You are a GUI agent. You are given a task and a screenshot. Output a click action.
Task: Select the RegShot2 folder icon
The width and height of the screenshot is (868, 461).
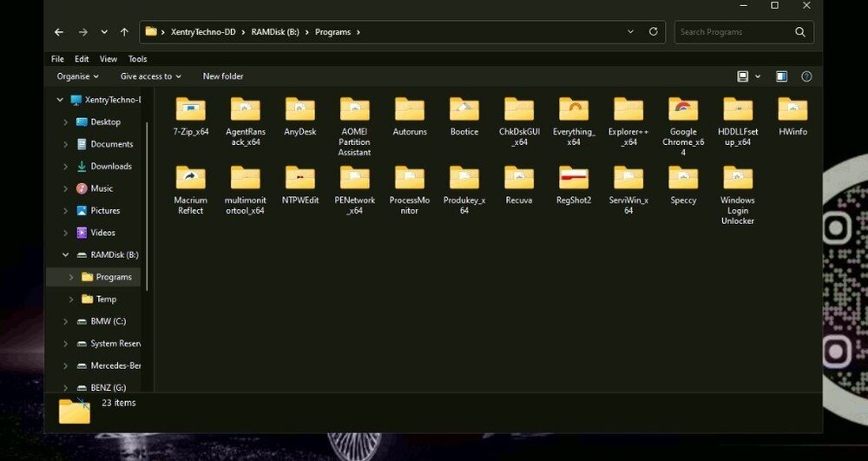[x=574, y=178]
